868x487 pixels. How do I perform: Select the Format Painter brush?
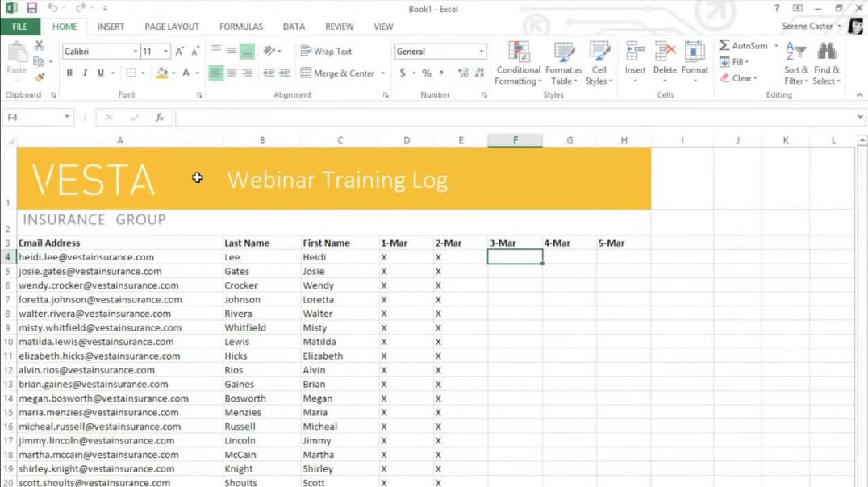(39, 77)
